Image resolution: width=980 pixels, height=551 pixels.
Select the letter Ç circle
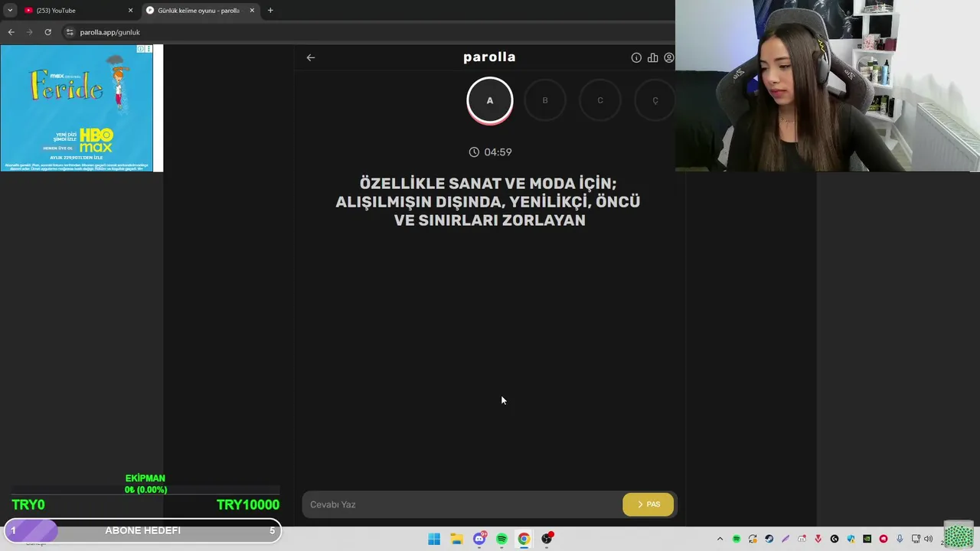[655, 100]
